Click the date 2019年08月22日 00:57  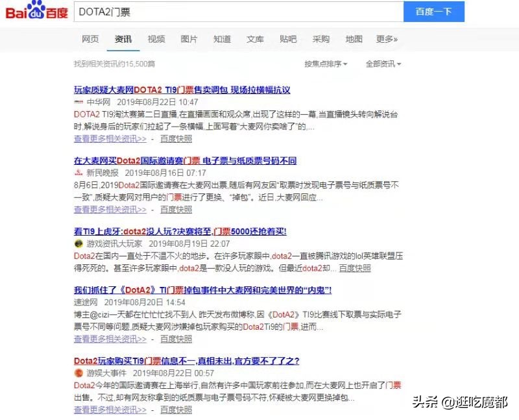pos(173,373)
